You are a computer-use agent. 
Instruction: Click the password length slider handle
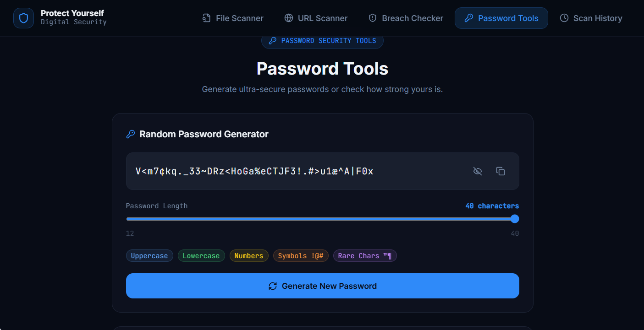click(x=515, y=219)
